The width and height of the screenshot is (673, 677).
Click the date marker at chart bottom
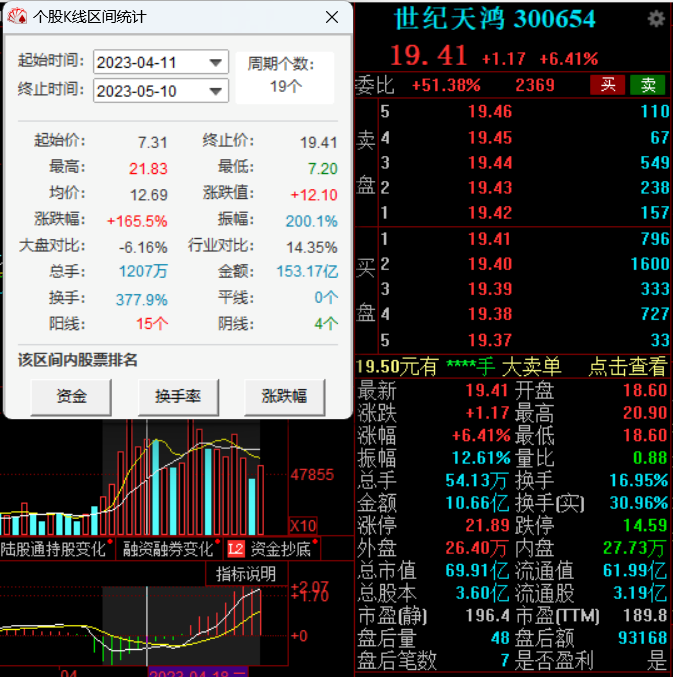tap(198, 673)
